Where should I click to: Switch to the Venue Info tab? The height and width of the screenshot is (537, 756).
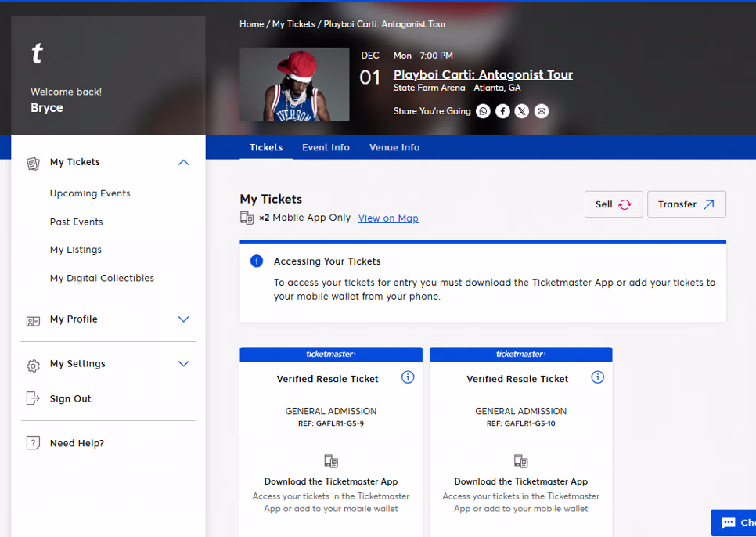pos(394,147)
